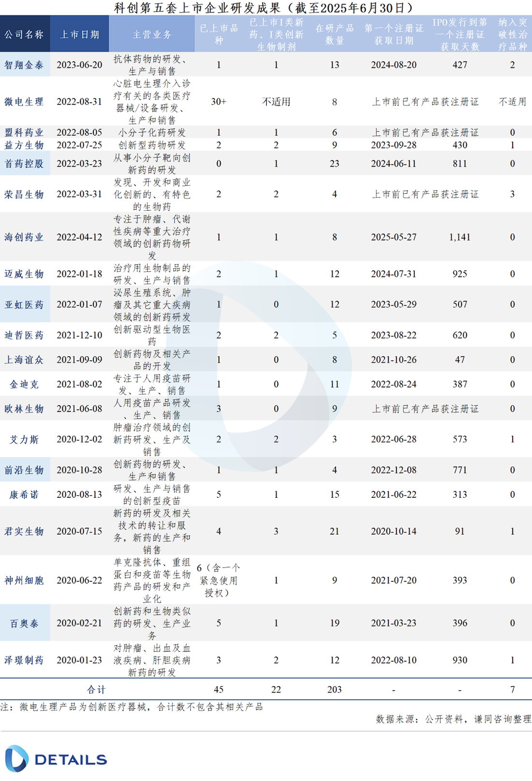Click listing date 2023-06-20
Image resolution: width=532 pixels, height=781 pixels.
(x=79, y=65)
